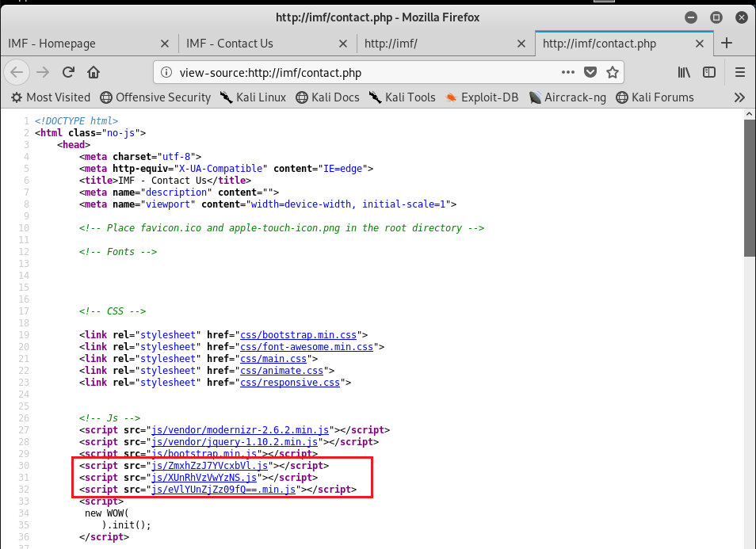Image resolution: width=756 pixels, height=549 pixels.
Task: Open Most Visited bookmarks folder
Action: point(51,97)
